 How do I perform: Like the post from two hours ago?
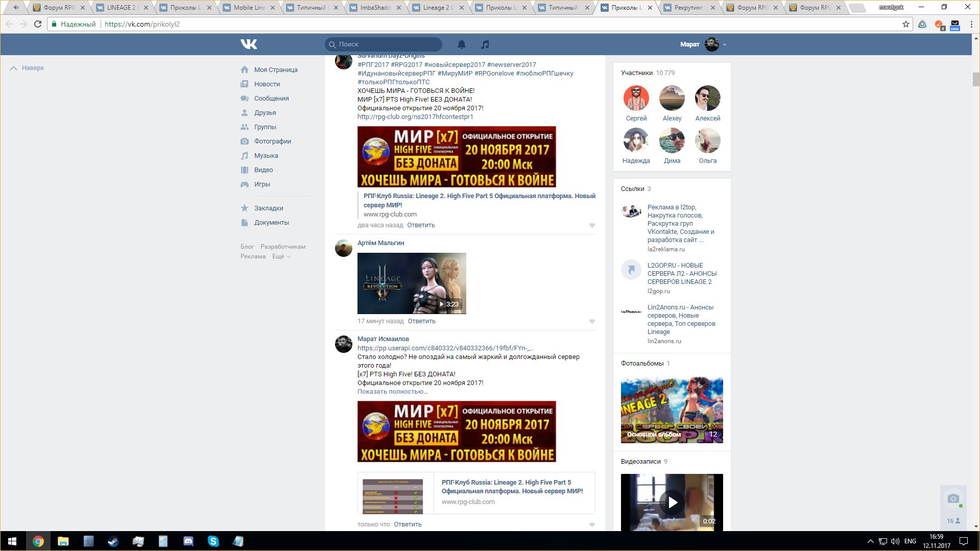coord(592,225)
